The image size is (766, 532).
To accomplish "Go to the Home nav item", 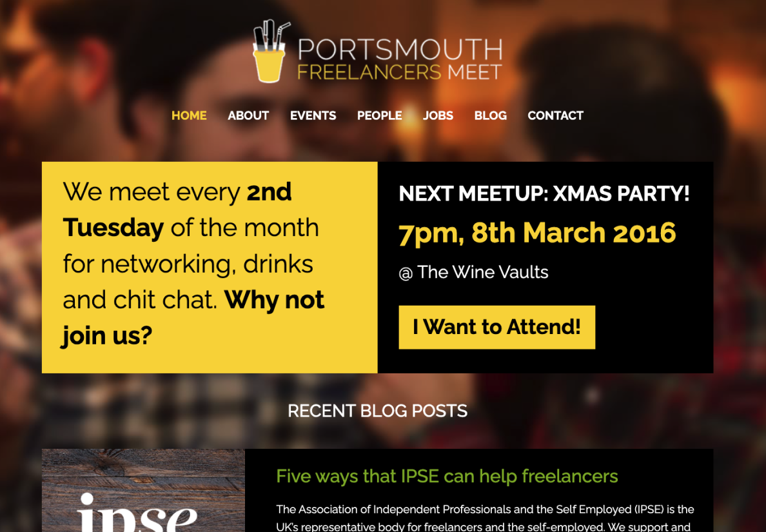I will [189, 115].
